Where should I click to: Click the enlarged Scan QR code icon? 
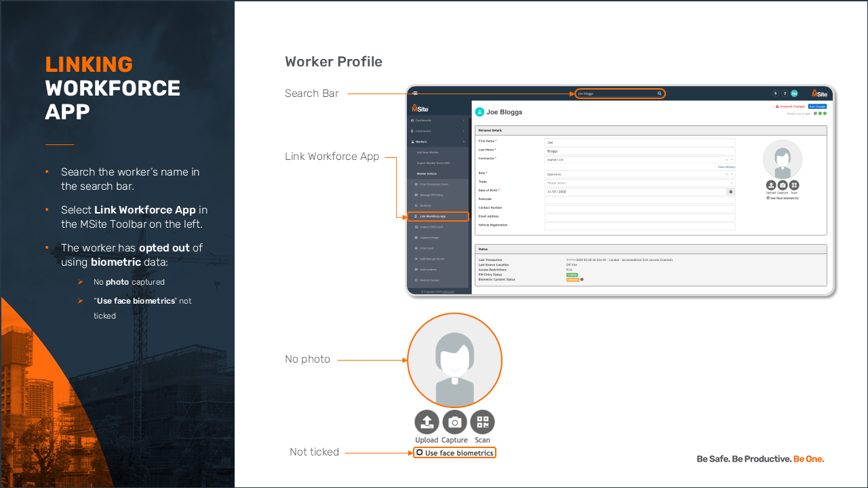[482, 422]
